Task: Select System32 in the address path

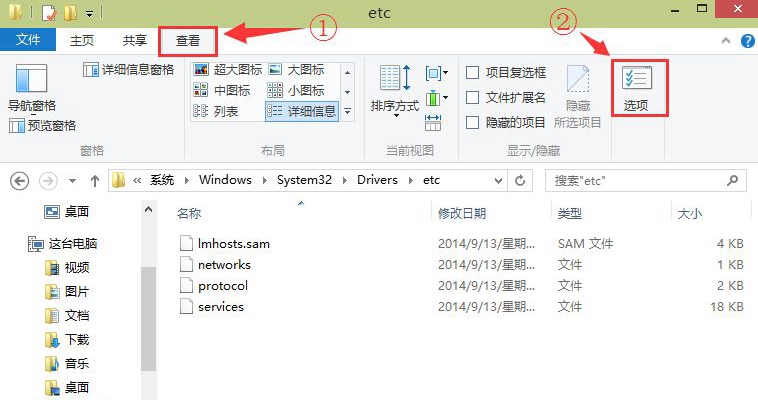Action: click(305, 180)
